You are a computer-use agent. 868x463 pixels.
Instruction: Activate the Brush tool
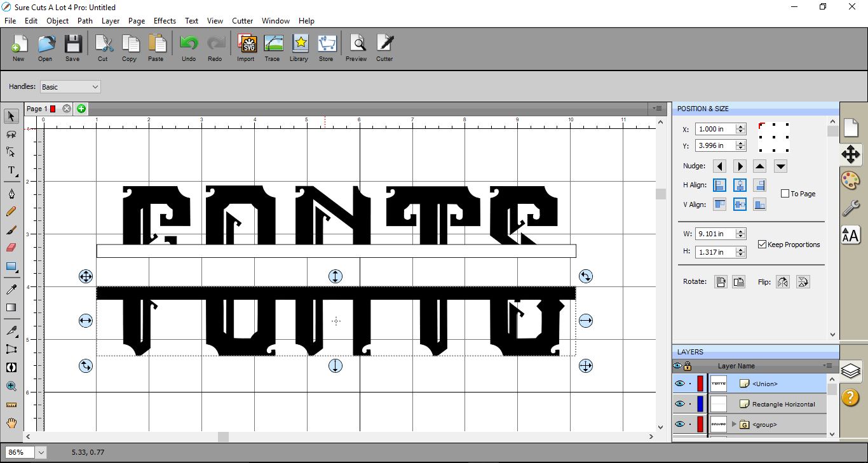point(11,230)
